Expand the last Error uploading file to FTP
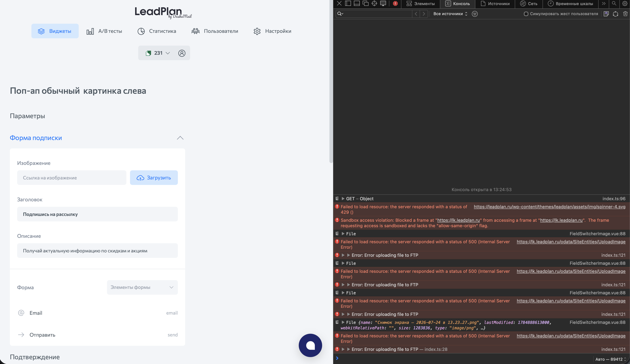630x364 pixels. click(x=343, y=349)
